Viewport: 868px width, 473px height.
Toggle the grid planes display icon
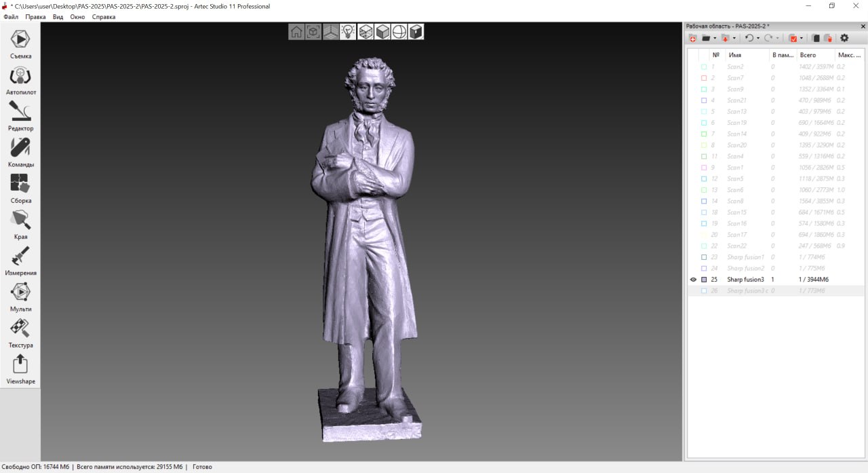click(x=330, y=32)
